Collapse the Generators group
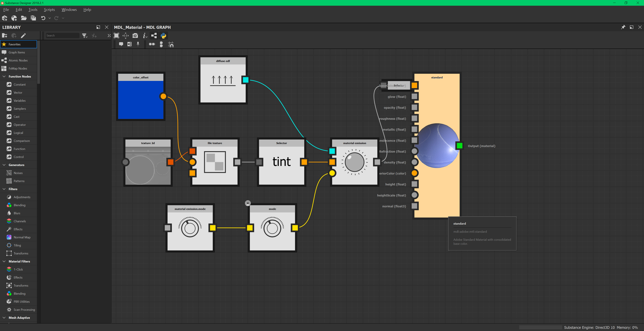 (x=4, y=165)
